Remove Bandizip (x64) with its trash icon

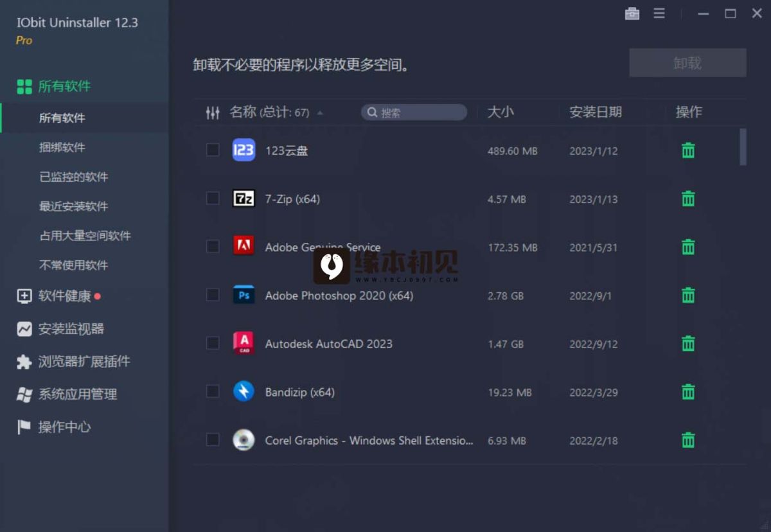(688, 391)
